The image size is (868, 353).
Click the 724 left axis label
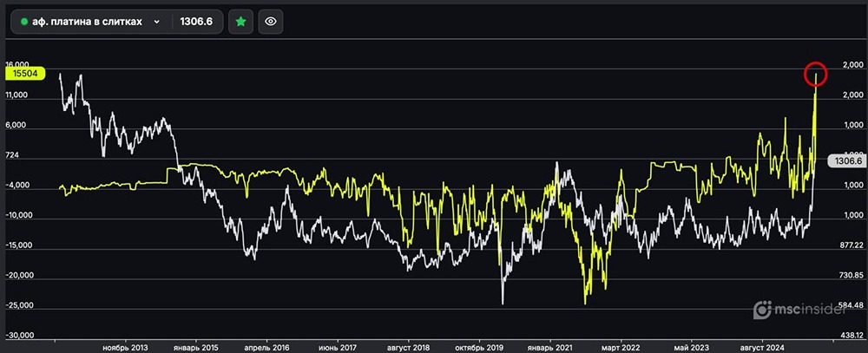pos(12,156)
